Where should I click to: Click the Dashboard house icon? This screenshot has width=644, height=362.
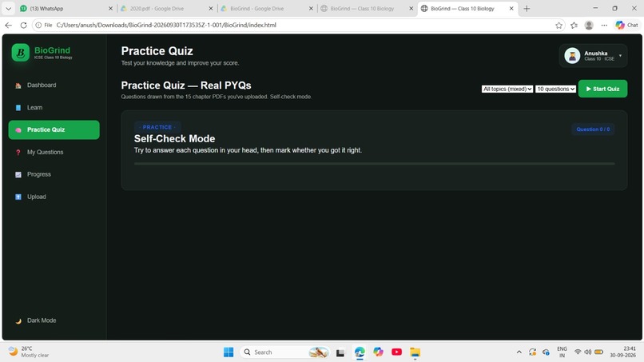(x=18, y=86)
